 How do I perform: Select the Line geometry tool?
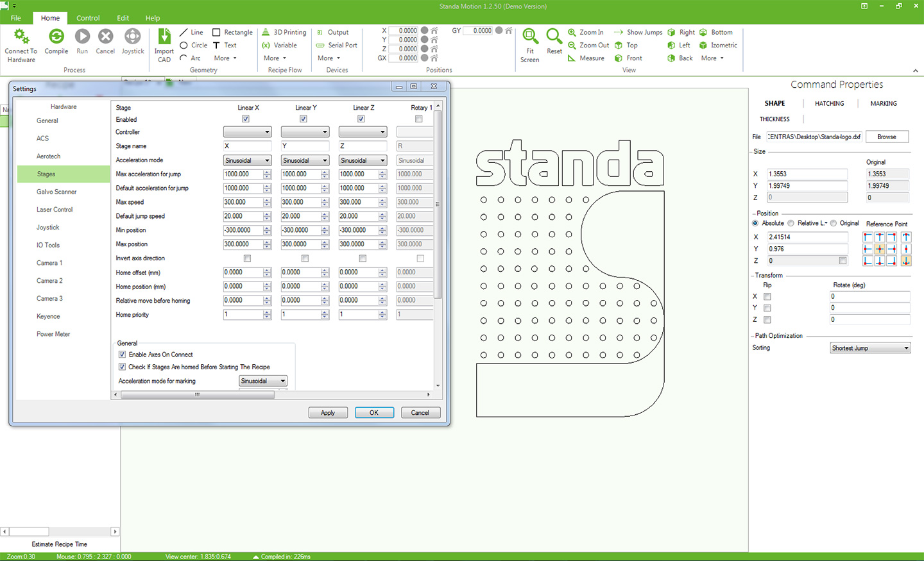(x=191, y=32)
